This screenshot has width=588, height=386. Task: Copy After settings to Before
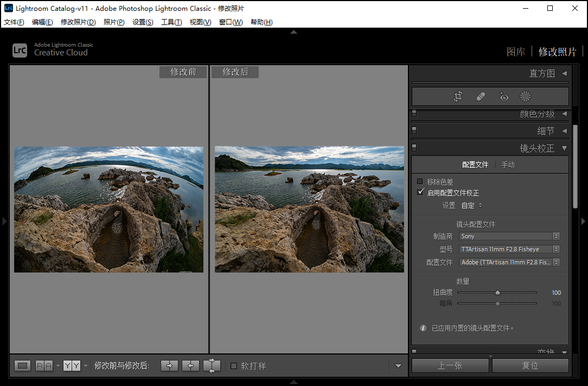[x=190, y=366]
